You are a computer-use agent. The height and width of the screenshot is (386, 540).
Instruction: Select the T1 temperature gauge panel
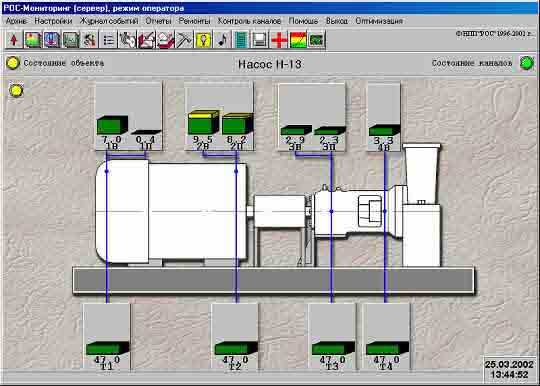[x=107, y=338]
